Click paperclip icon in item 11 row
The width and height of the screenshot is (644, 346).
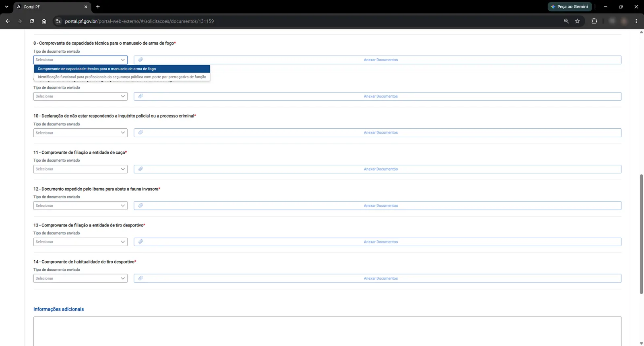point(140,169)
